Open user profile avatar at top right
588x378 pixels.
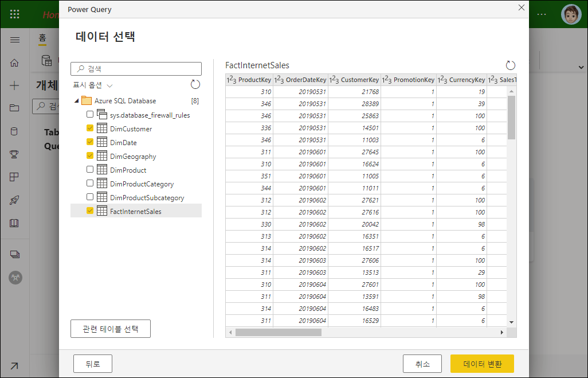click(571, 15)
